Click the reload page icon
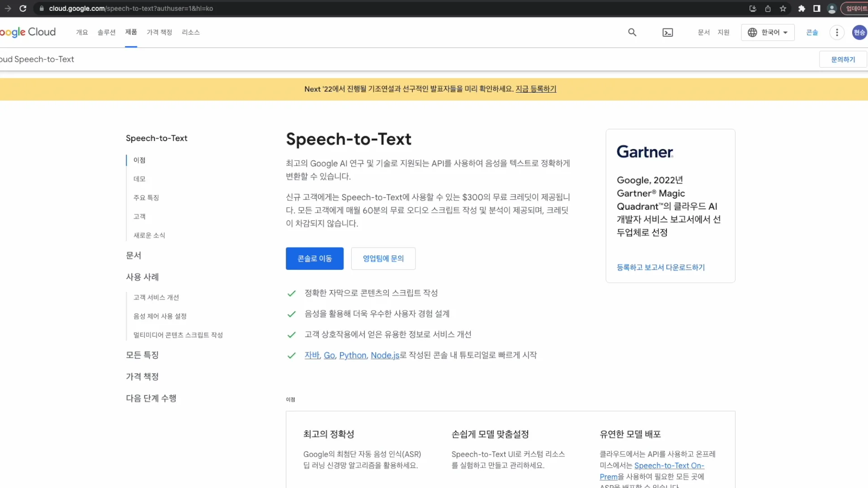The image size is (868, 488). point(24,8)
